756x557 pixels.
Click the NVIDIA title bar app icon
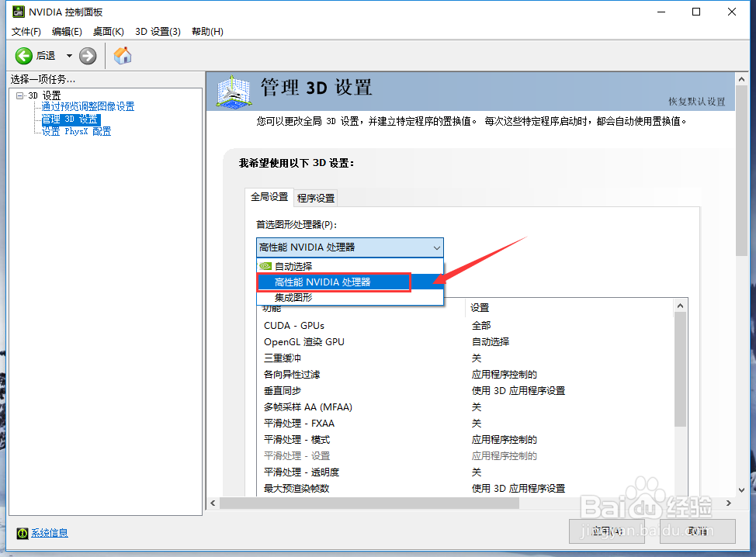tap(19, 12)
